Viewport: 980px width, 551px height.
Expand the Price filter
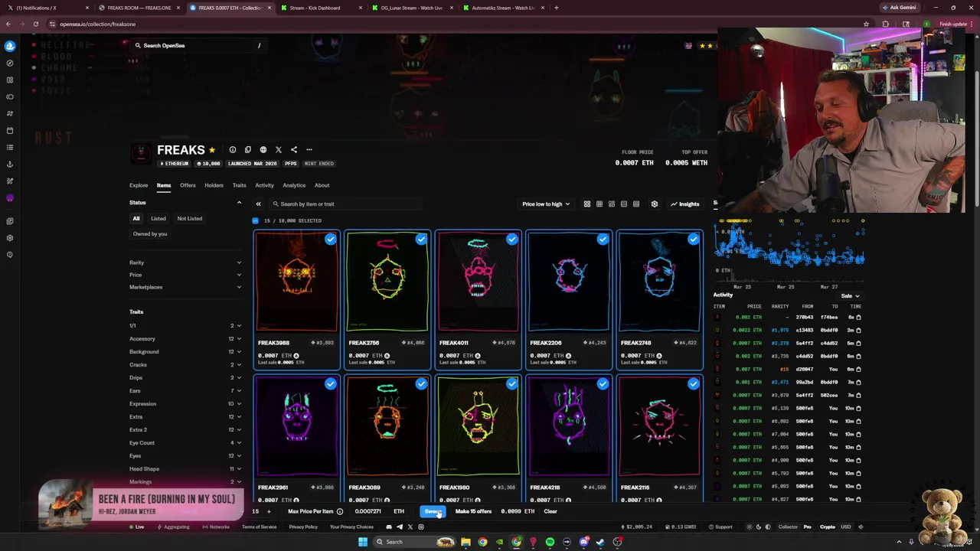coord(185,275)
